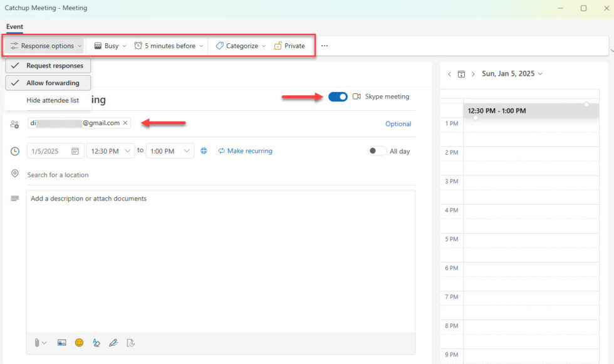The image size is (614, 364).
Task: Click Make recurring link
Action: (x=245, y=151)
